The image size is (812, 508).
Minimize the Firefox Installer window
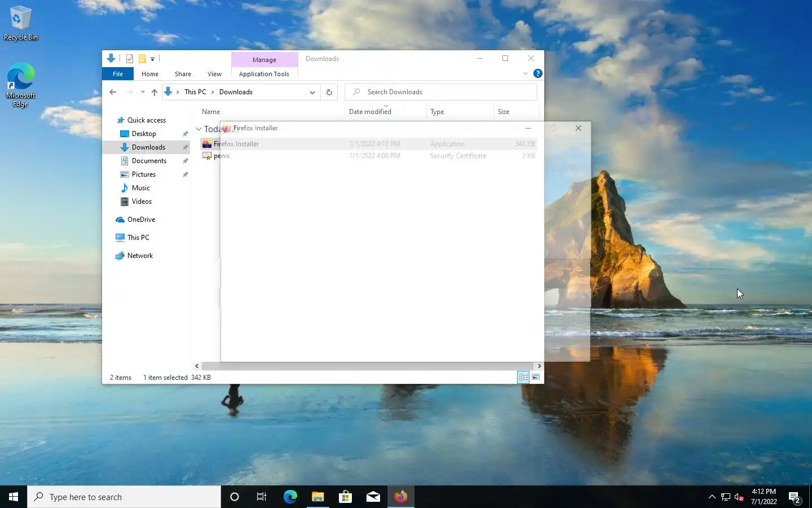tap(528, 128)
